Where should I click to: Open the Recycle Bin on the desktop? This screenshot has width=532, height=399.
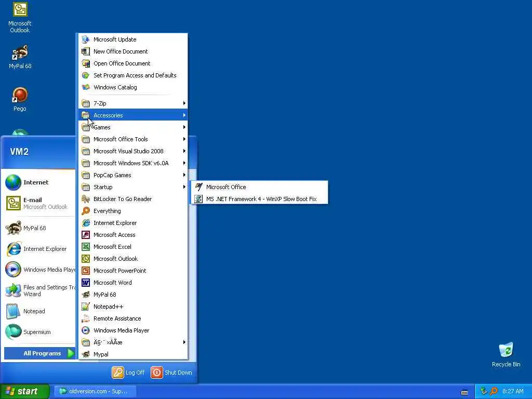(506, 355)
